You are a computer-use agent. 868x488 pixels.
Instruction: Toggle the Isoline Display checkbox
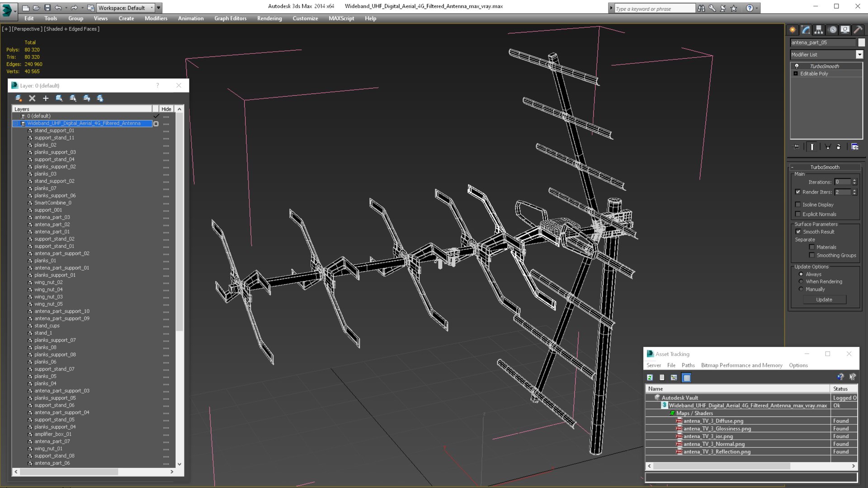[x=798, y=205]
